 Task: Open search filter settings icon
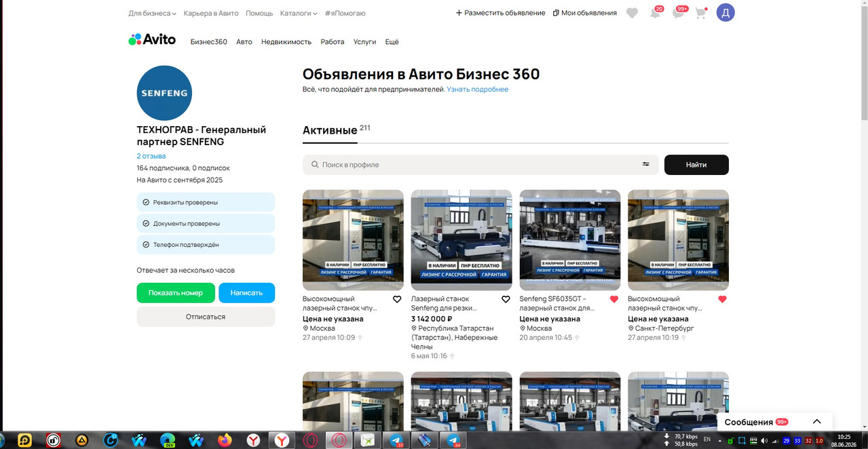[646, 164]
